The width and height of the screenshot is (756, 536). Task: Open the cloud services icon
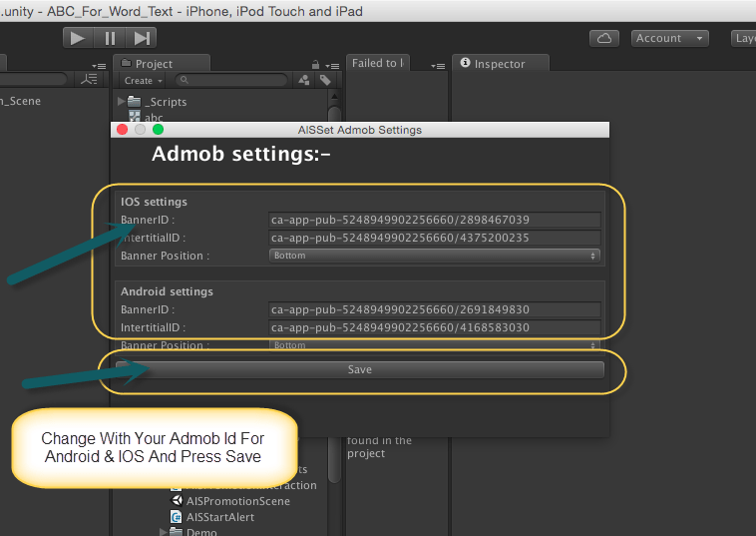[x=603, y=38]
